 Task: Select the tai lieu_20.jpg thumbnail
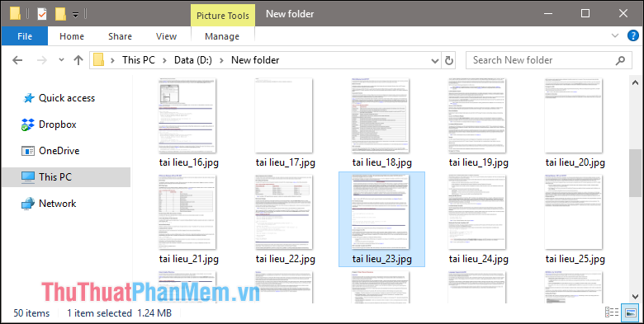pos(573,115)
